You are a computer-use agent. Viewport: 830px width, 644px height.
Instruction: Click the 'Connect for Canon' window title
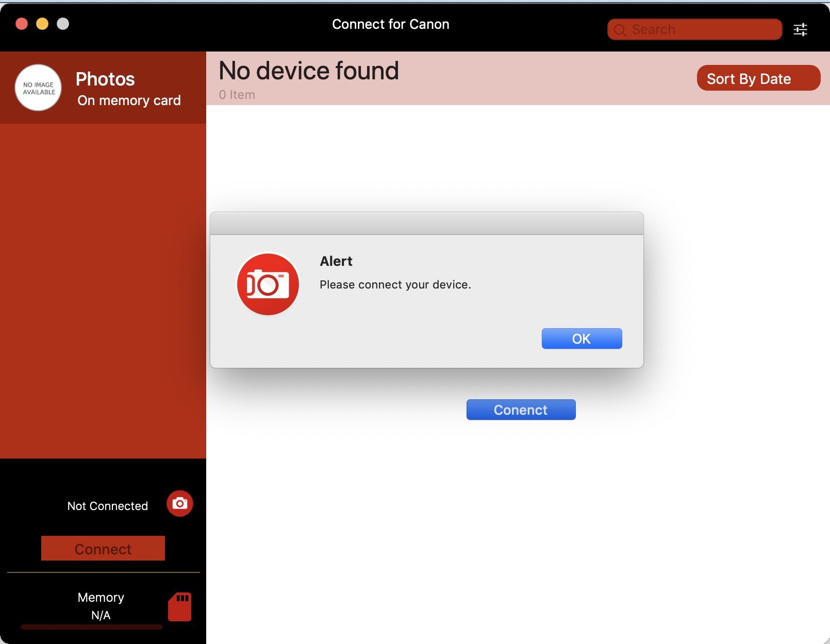point(391,24)
